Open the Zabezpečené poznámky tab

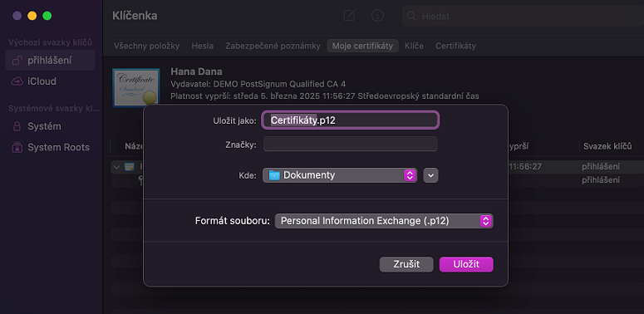tap(273, 46)
